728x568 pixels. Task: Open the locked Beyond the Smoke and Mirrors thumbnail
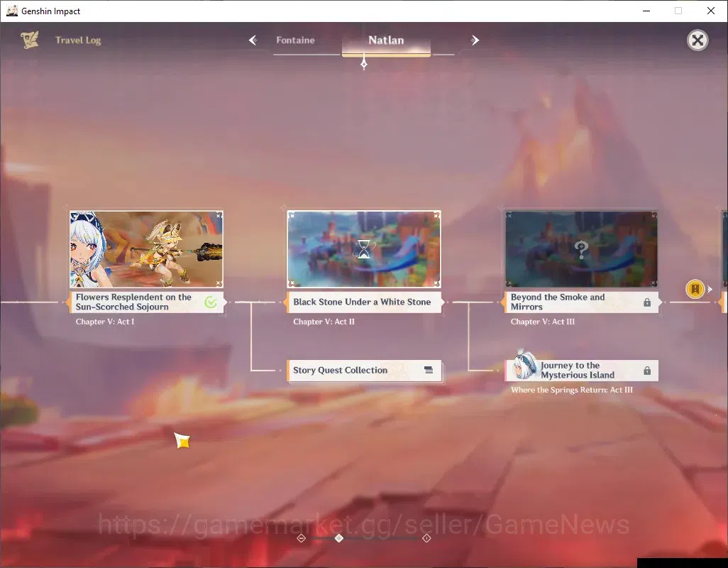point(581,249)
